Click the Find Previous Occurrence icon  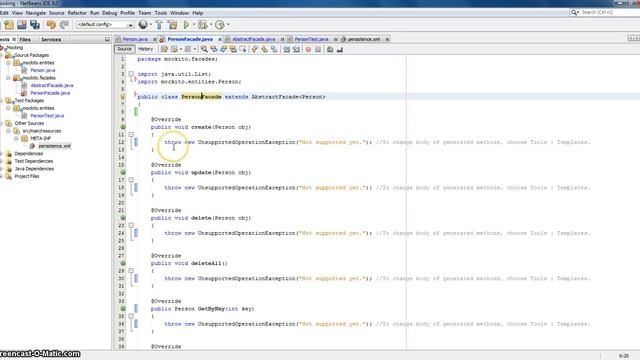pyautogui.click(x=213, y=49)
